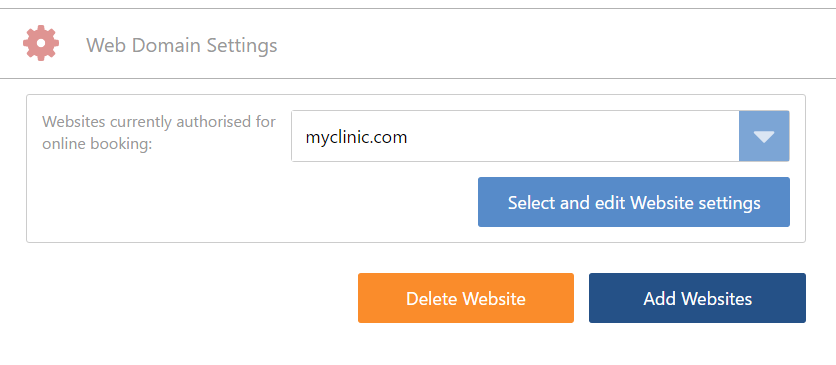Edit myclinic.com with the blue settings button
The height and width of the screenshot is (365, 836).
(634, 202)
